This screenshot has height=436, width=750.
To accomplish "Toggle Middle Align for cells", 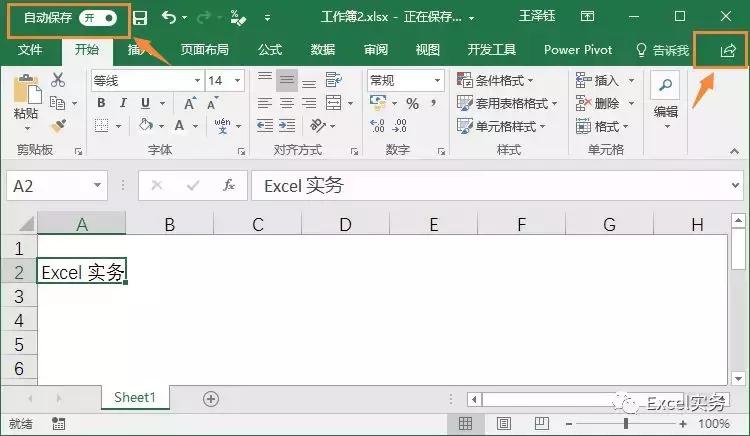I will (x=287, y=80).
